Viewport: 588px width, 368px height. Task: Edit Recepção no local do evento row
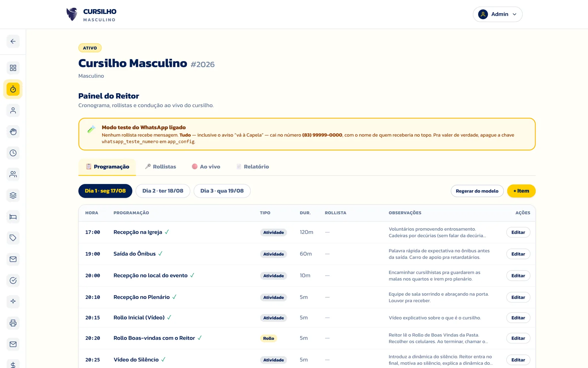pyautogui.click(x=518, y=276)
